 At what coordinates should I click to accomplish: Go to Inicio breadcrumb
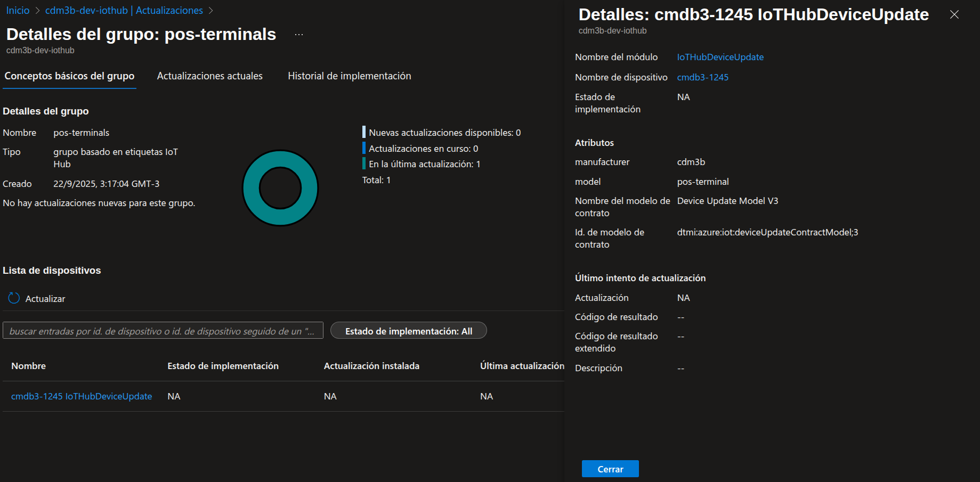point(18,11)
